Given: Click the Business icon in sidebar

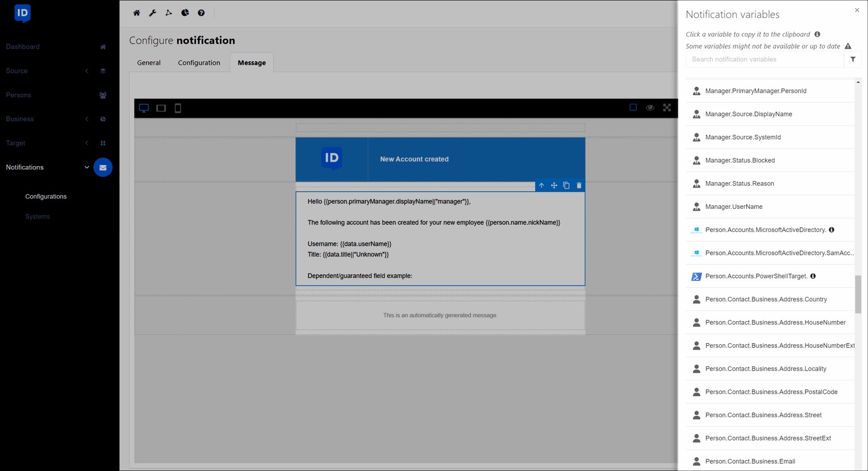Looking at the screenshot, I should pyautogui.click(x=103, y=119).
